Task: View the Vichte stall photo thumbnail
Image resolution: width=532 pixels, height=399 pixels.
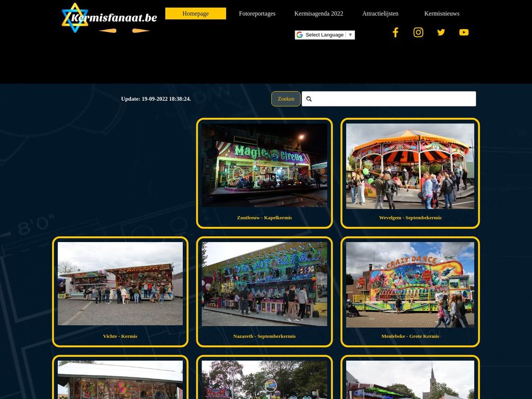Action: [x=120, y=284]
